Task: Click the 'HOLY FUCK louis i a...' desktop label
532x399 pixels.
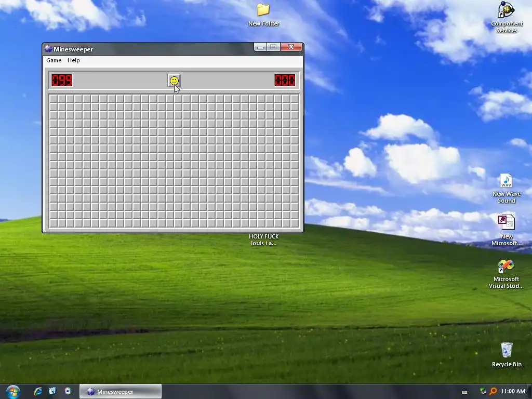Action: 263,240
